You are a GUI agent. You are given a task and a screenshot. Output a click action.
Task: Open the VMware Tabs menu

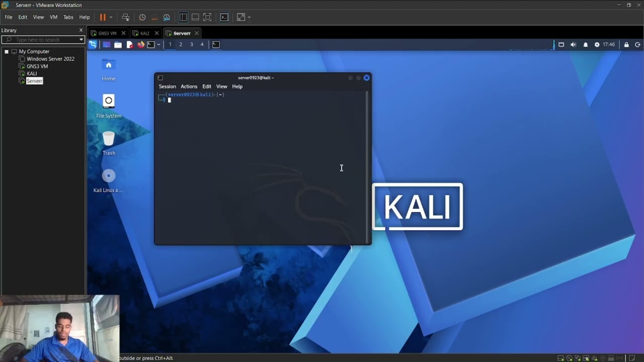tap(68, 17)
